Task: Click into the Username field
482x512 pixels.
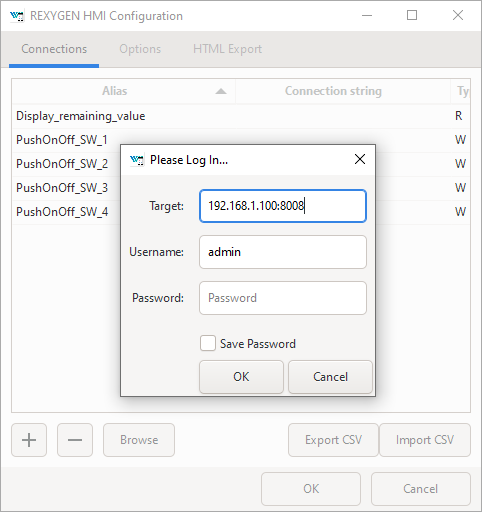Action: [283, 252]
